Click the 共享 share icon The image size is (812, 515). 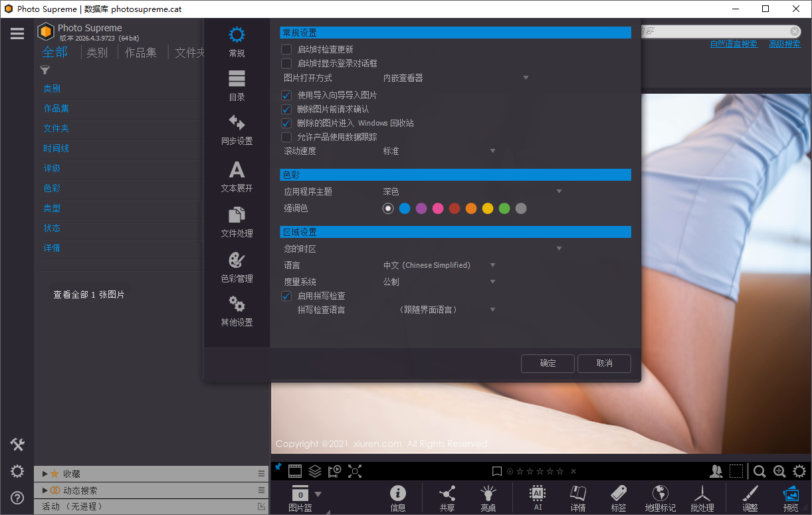(x=447, y=498)
